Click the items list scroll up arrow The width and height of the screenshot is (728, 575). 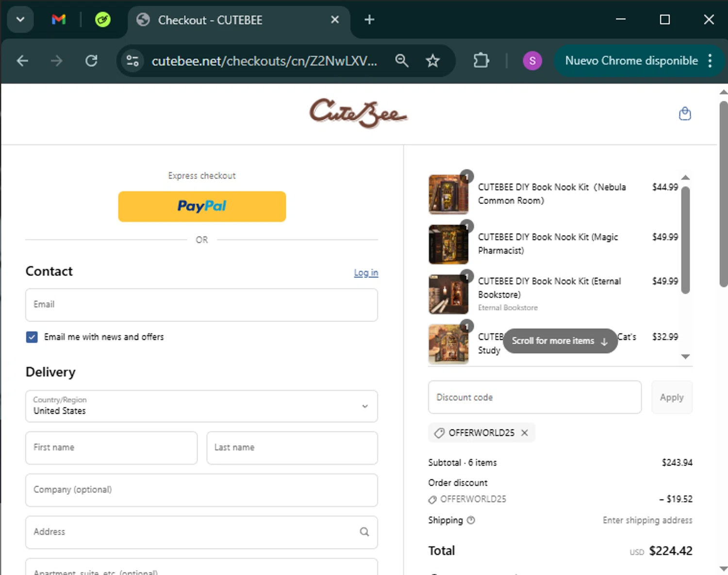coord(685,178)
